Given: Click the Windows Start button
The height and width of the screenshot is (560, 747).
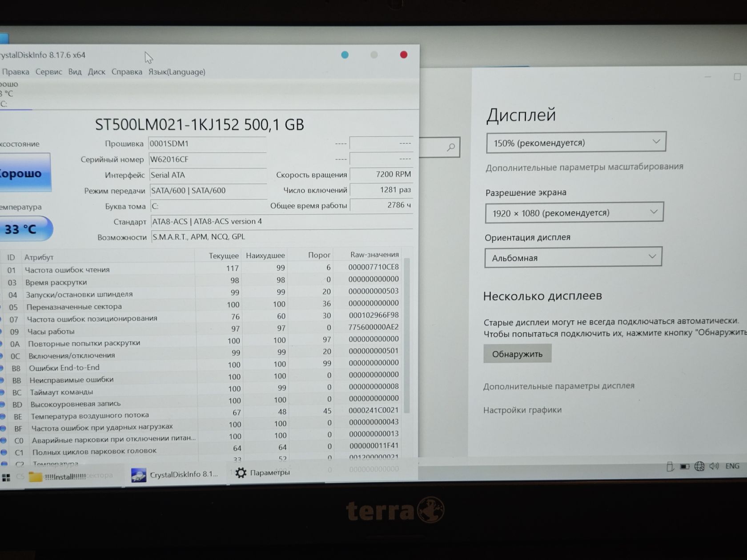Looking at the screenshot, I should 6,478.
